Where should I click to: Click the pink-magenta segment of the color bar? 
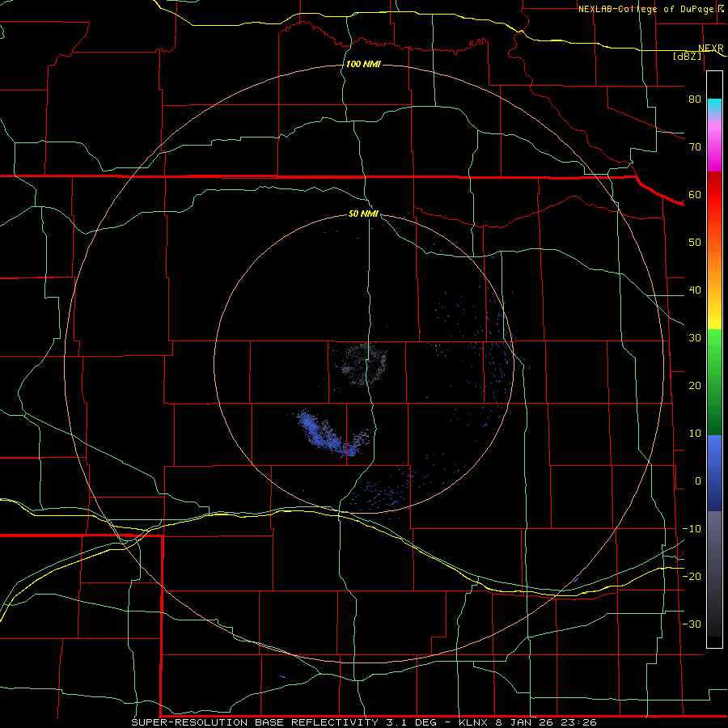714,144
